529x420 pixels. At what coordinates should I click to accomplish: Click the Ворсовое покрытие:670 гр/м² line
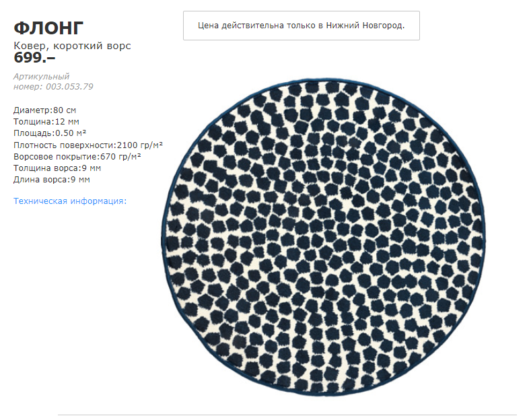77,157
